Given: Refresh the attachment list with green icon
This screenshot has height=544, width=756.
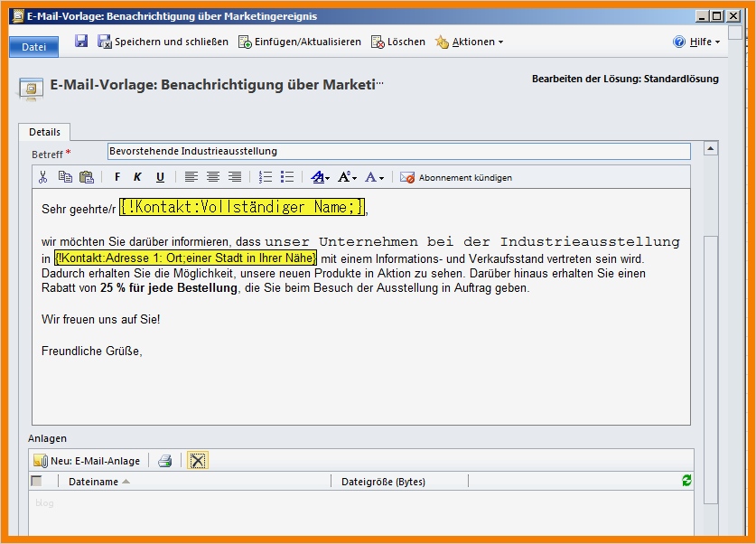Looking at the screenshot, I should [x=686, y=481].
